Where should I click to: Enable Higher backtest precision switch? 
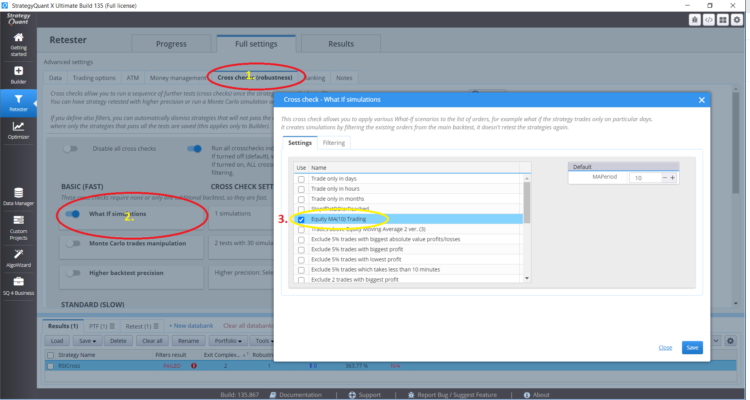click(73, 273)
